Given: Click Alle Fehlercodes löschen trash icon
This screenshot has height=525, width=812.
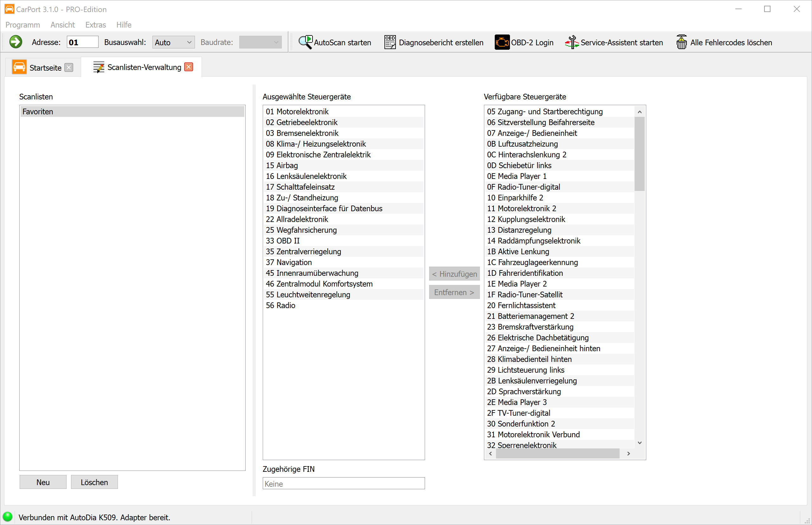Looking at the screenshot, I should click(681, 42).
